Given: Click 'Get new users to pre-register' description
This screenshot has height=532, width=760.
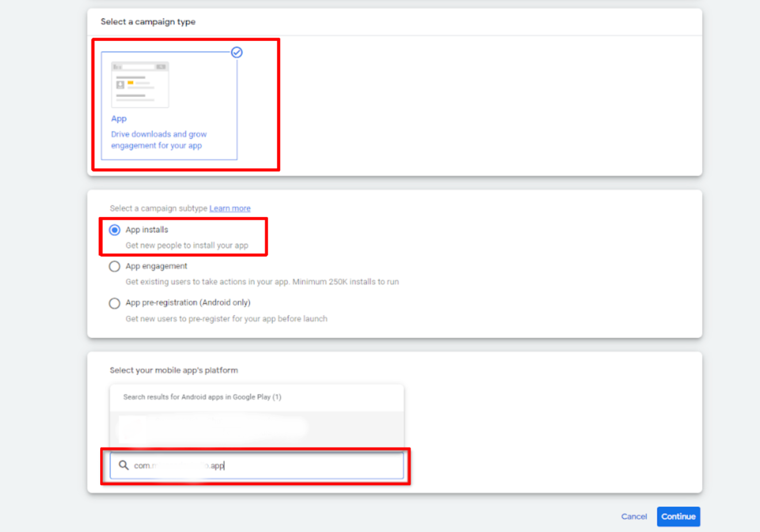Looking at the screenshot, I should click(x=226, y=319).
